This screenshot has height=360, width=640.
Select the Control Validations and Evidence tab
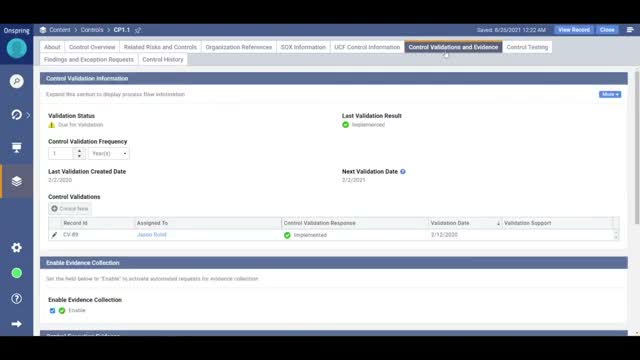point(453,47)
